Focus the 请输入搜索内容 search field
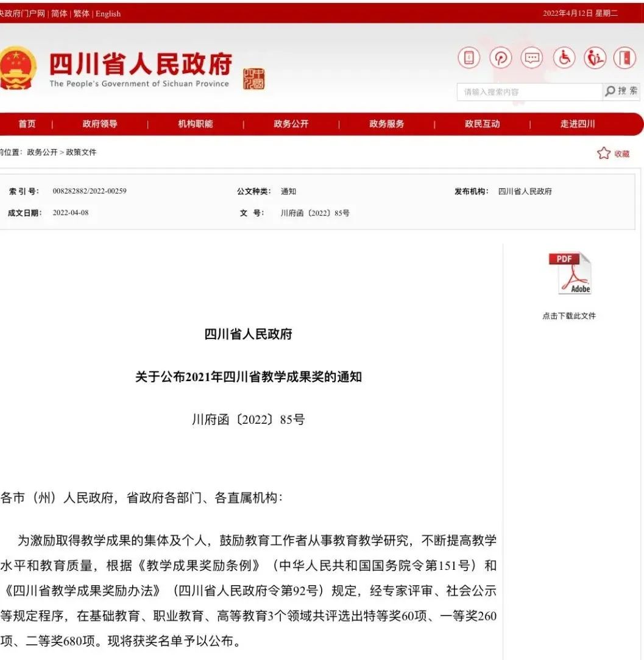644x660 pixels. (x=529, y=92)
